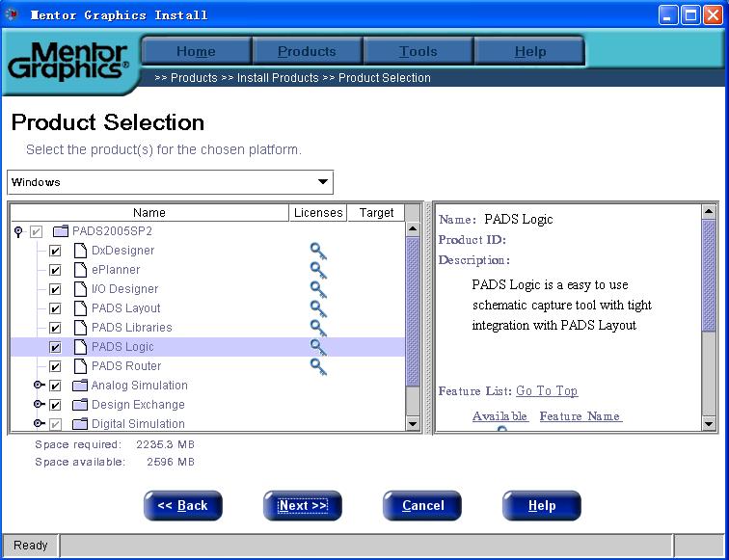
Task: Click the Target column header
Action: 376,213
